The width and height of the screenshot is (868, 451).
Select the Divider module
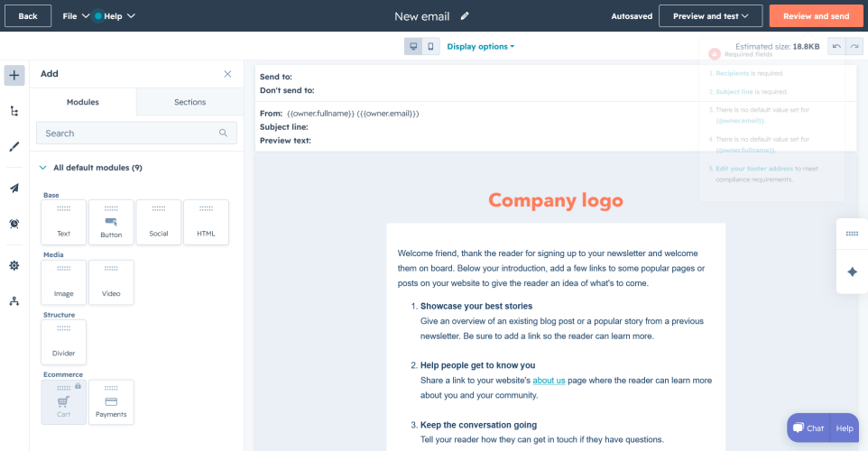coord(64,342)
